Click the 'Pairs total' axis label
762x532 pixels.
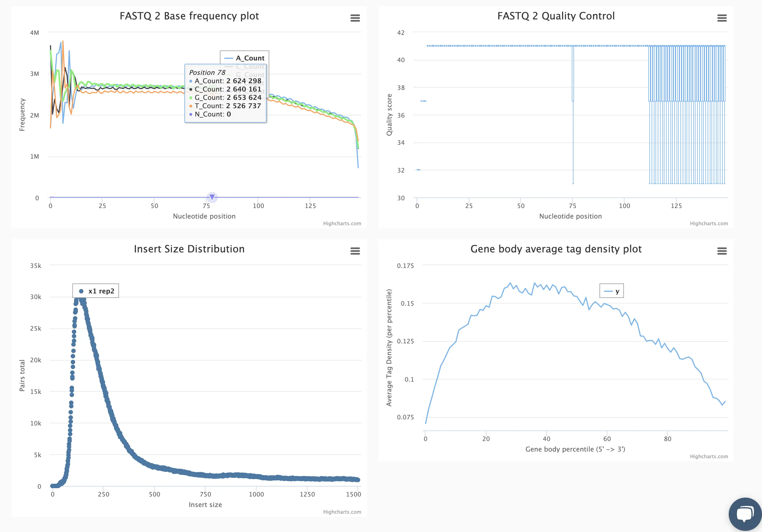(22, 375)
